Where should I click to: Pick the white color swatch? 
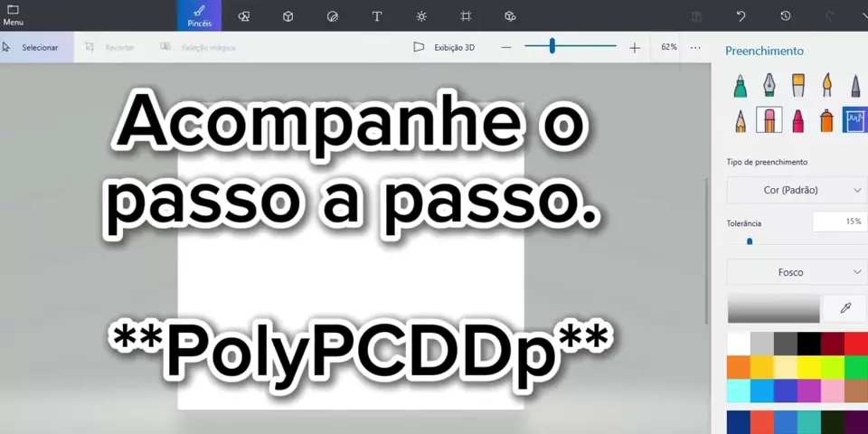pyautogui.click(x=739, y=344)
